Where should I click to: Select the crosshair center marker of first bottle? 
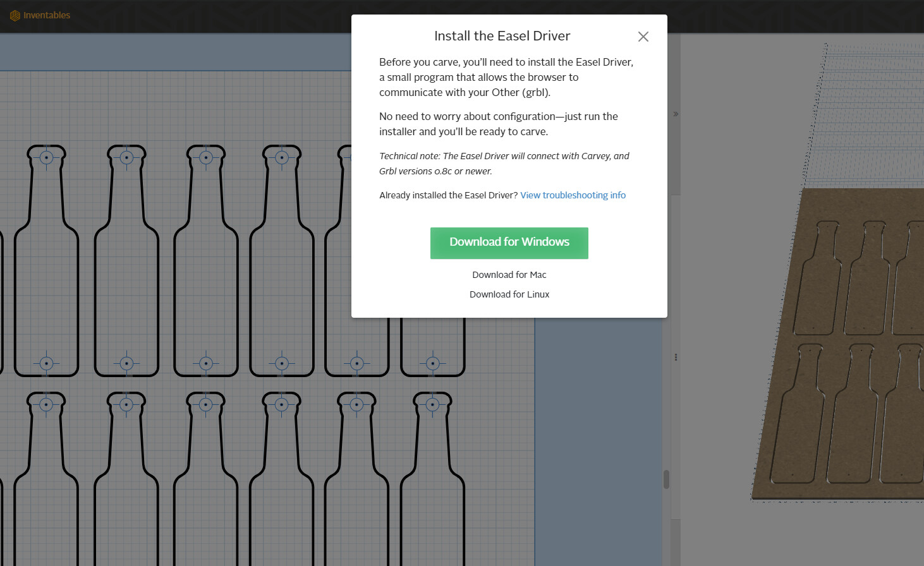pyautogui.click(x=46, y=157)
